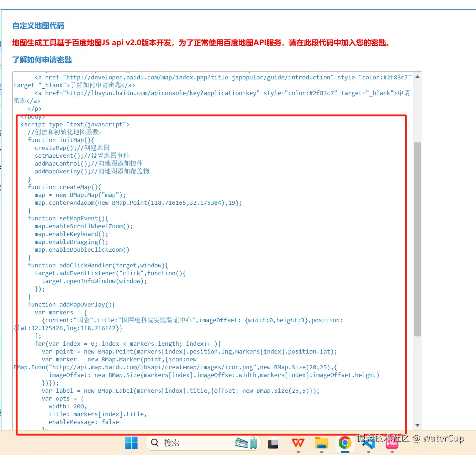Click the line function setMapEvent(){
This screenshot has height=455, width=476.
68,218
